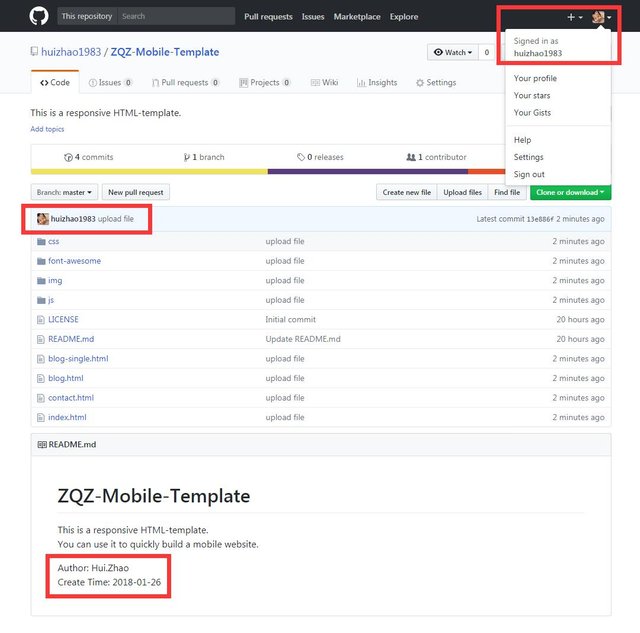Open the Insights tab

[377, 82]
